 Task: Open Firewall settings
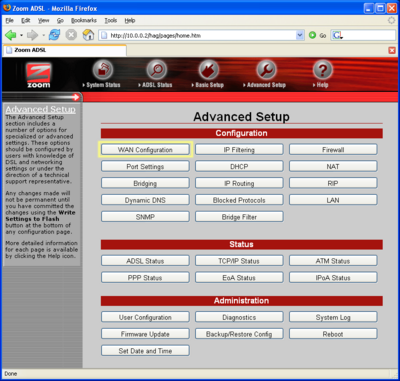point(333,150)
